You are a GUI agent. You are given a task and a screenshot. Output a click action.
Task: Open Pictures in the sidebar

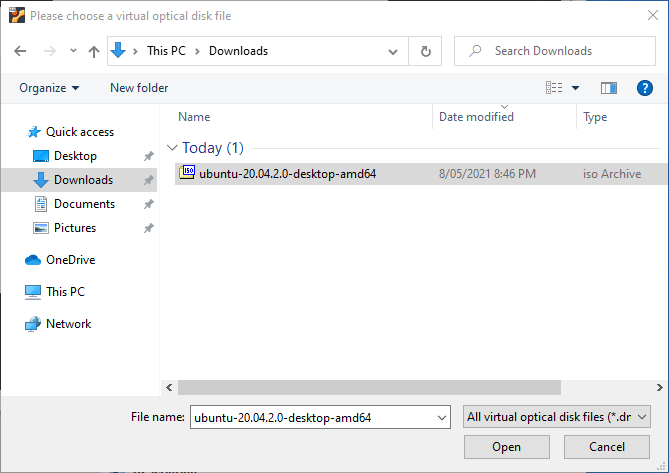pos(75,228)
